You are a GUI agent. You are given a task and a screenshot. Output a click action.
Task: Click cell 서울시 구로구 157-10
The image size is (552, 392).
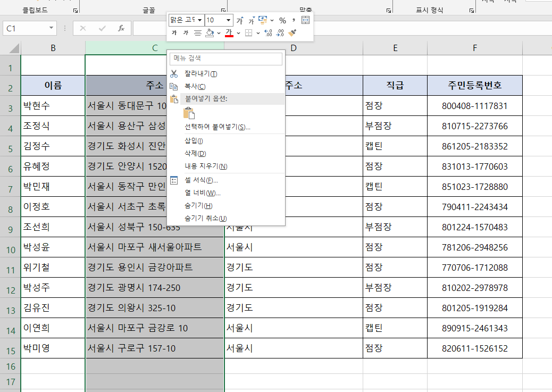click(x=155, y=348)
